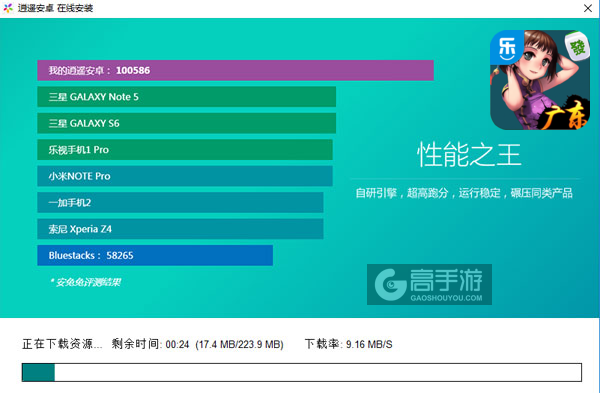Close the 逍遥安卓 installer window
600x393 pixels.
[588, 8]
